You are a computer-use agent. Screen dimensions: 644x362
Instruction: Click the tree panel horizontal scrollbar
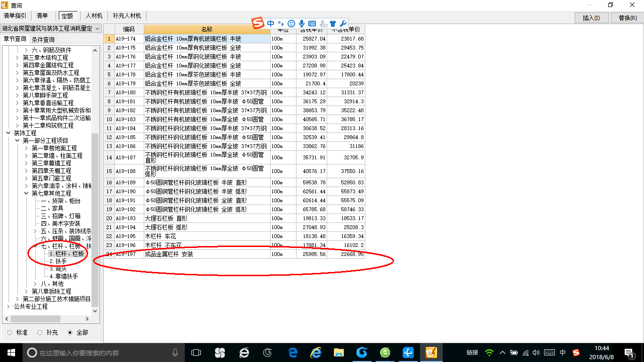[35, 319]
